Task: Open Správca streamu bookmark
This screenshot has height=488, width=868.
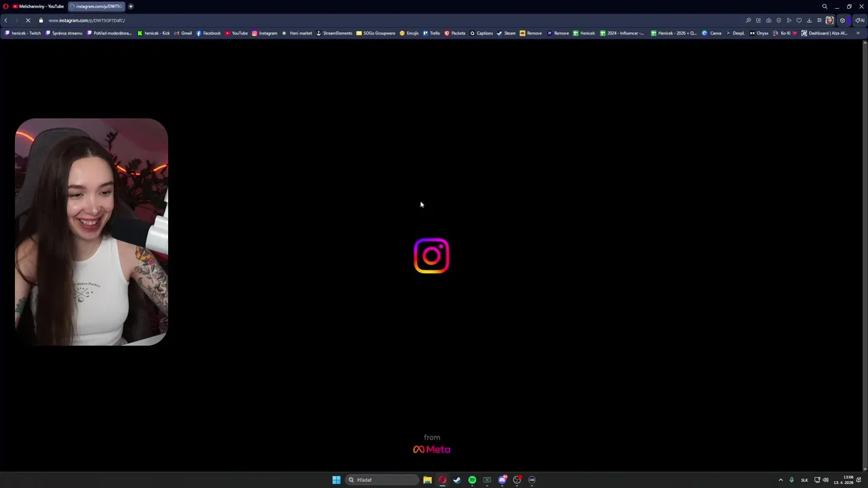Action: coord(64,33)
